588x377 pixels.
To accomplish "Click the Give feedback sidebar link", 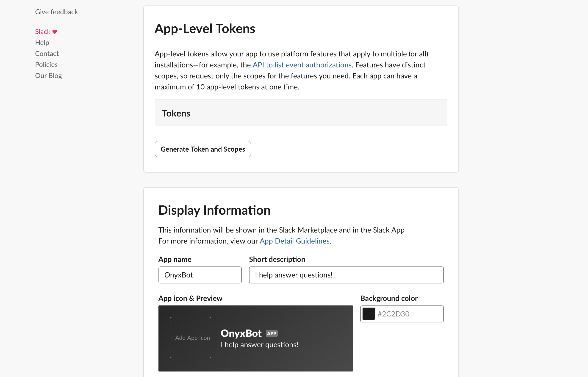I will (x=57, y=11).
